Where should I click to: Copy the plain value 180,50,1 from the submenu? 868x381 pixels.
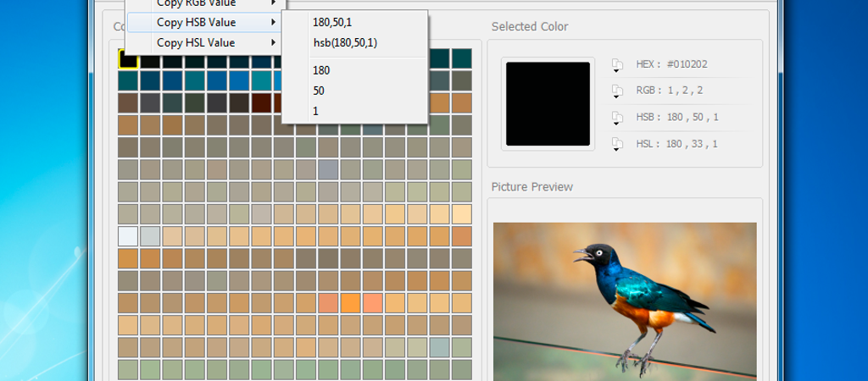[354, 23]
